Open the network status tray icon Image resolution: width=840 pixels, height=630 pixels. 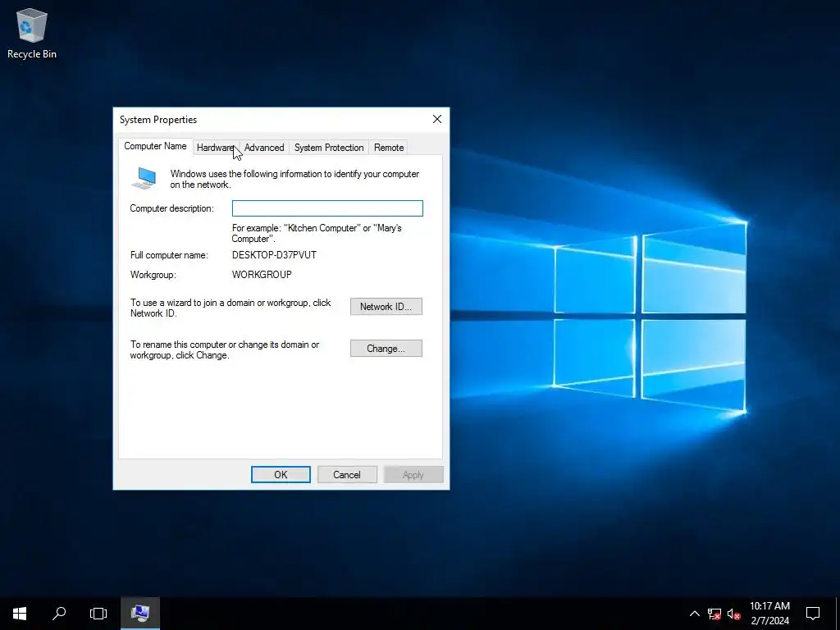click(x=714, y=614)
